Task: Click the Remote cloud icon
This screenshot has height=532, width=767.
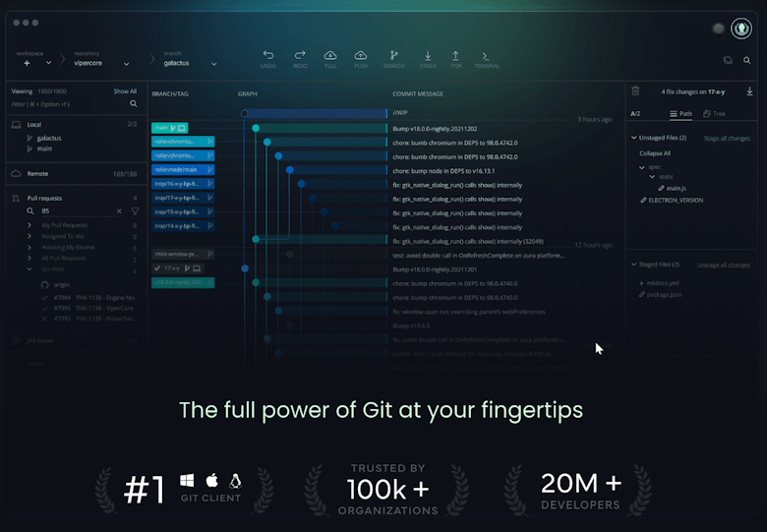Action: [x=16, y=174]
